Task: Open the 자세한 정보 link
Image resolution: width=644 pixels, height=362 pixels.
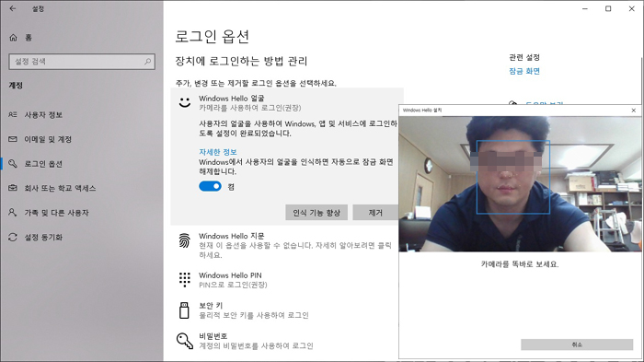Action: click(218, 152)
